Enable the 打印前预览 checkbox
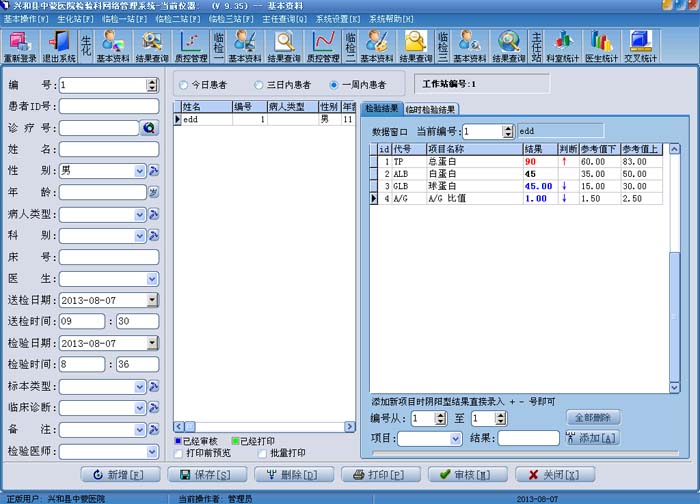 (x=179, y=454)
